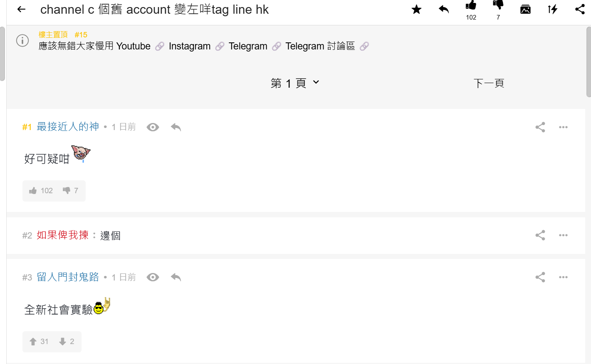Screen dimensions: 591x364
Task: Click the info icon beside pinned post
Action: (22, 40)
